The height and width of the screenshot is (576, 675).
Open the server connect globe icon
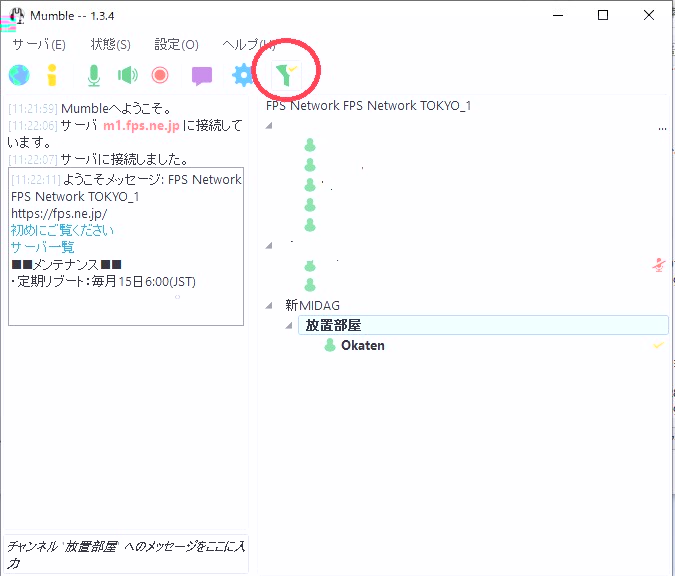tap(19, 75)
